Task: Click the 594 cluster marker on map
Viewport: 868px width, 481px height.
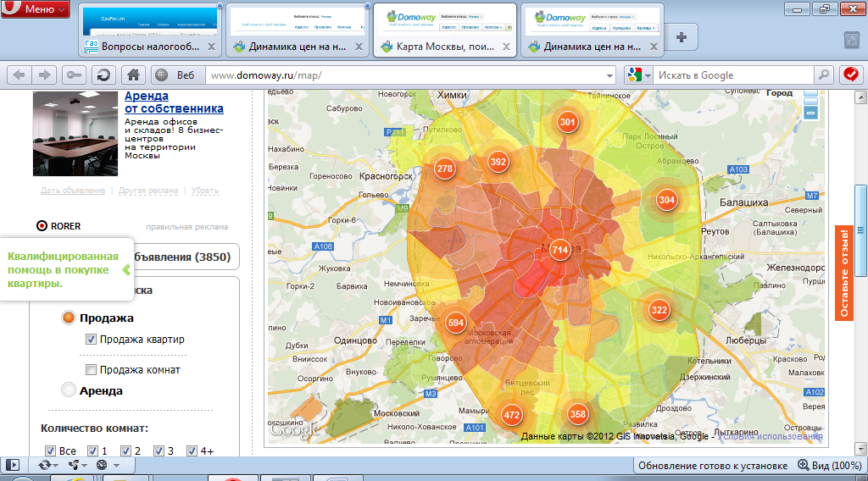Action: pyautogui.click(x=455, y=323)
